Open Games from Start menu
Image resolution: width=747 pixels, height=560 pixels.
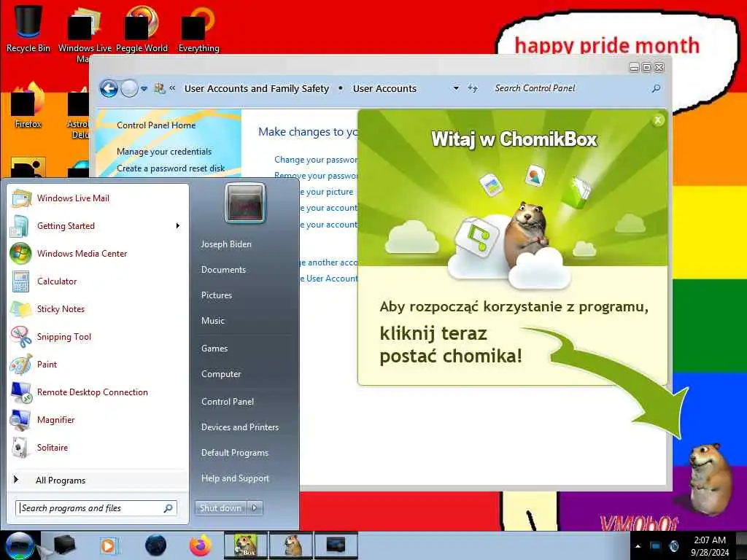point(214,349)
